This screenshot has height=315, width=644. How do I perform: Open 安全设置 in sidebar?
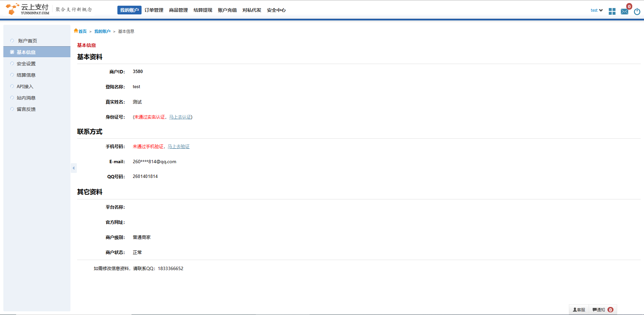[x=37, y=63]
